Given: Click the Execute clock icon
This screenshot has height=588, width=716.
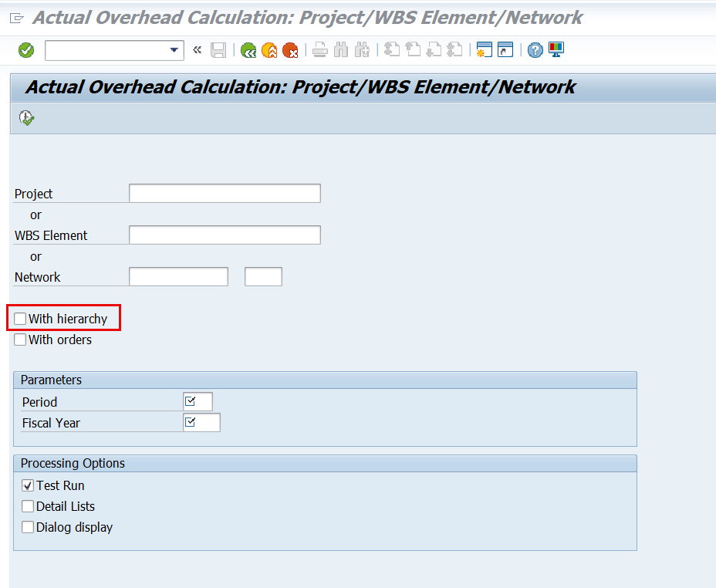Looking at the screenshot, I should 26,118.
